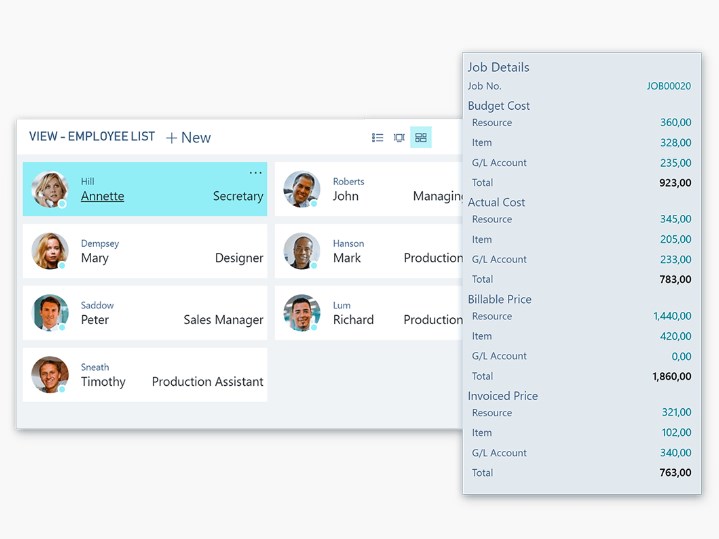This screenshot has height=539, width=719.
Task: Click John Roberts' avatar picture
Action: pyautogui.click(x=301, y=189)
